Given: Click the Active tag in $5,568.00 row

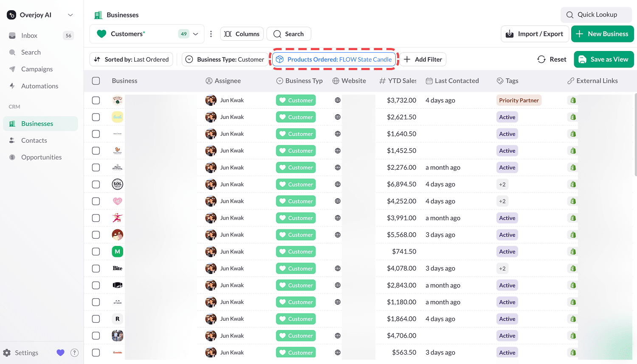Looking at the screenshot, I should point(507,235).
